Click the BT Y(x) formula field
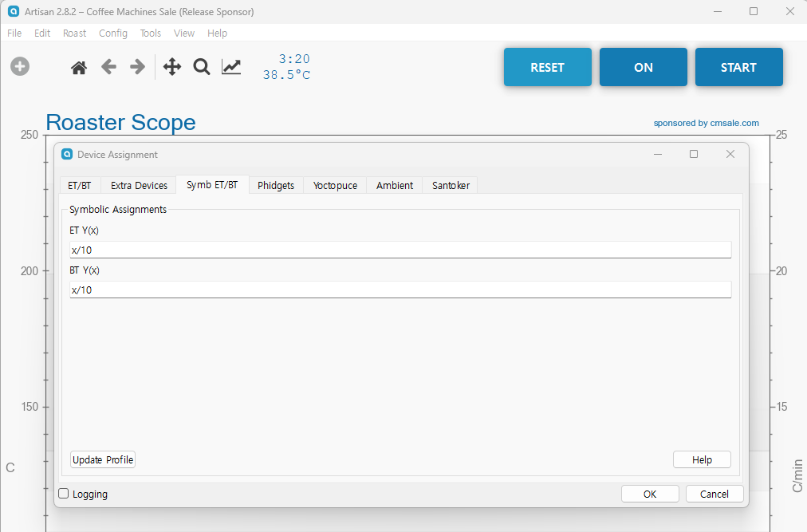 pyautogui.click(x=400, y=290)
